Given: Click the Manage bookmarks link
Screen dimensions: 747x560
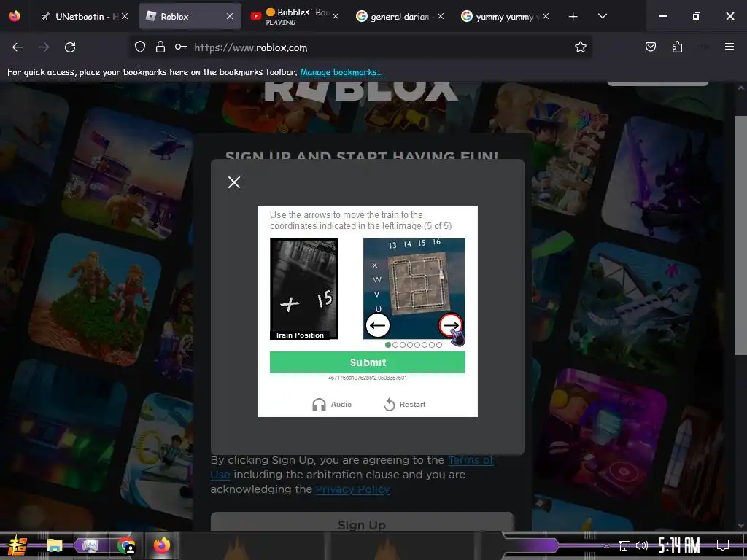Looking at the screenshot, I should 341,72.
